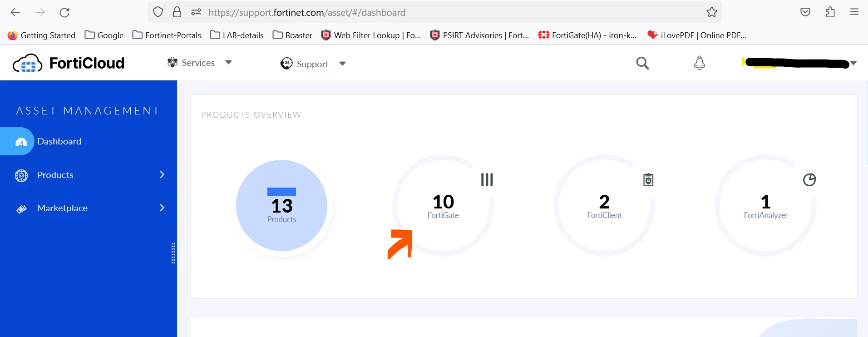The height and width of the screenshot is (337, 868).
Task: Expand the Marketplace chevron
Action: click(162, 208)
